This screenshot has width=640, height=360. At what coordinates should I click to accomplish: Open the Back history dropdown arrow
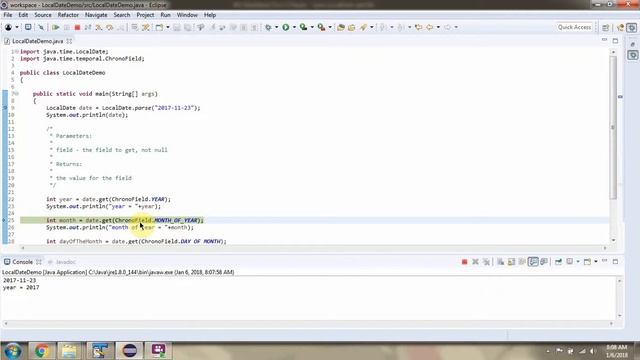(x=438, y=27)
